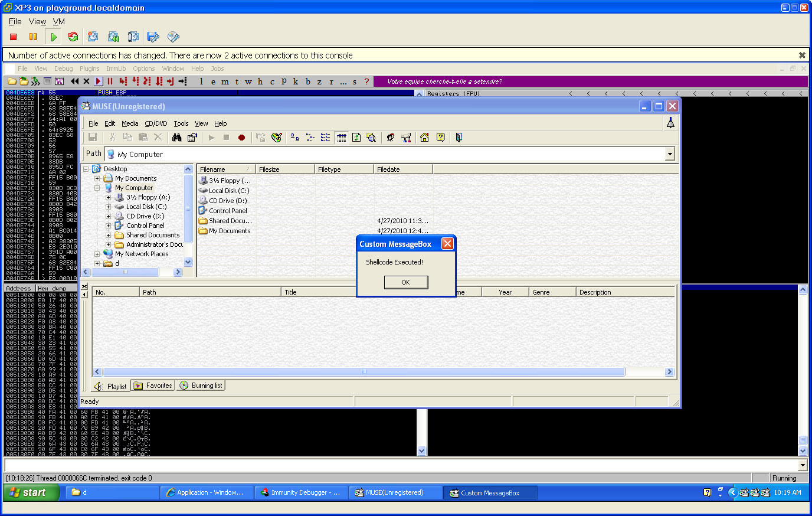Screen dimensions: 812x516
Task: Take a VM snapshot using the clock icon
Action: (x=93, y=37)
